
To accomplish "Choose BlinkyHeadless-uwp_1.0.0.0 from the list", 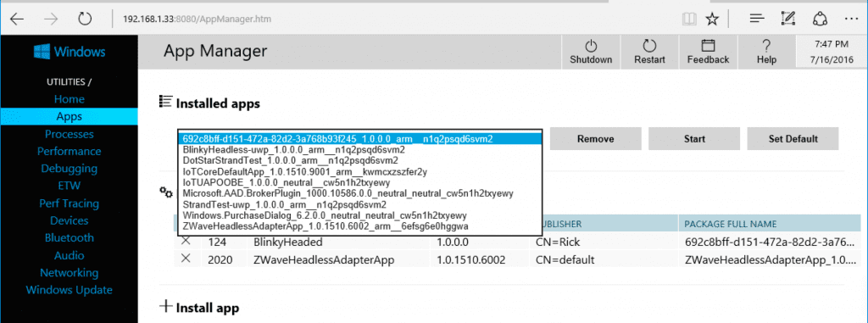I will coord(359,149).
